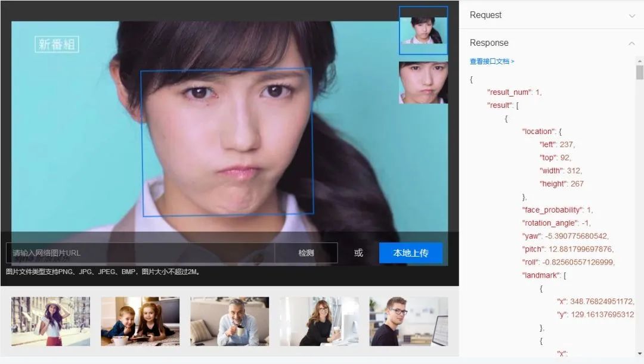Click the scrollbar up arrow in Response panel
The height and width of the screenshot is (364, 644).
click(639, 61)
